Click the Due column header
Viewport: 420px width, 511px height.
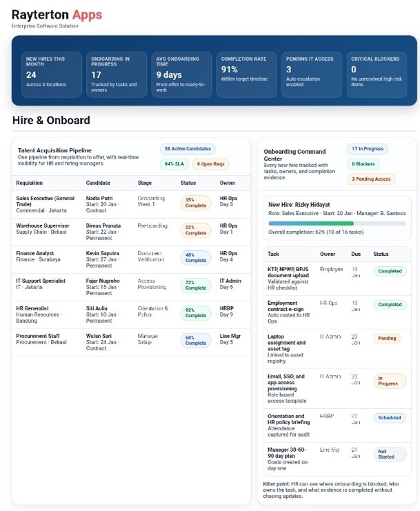pyautogui.click(x=356, y=254)
